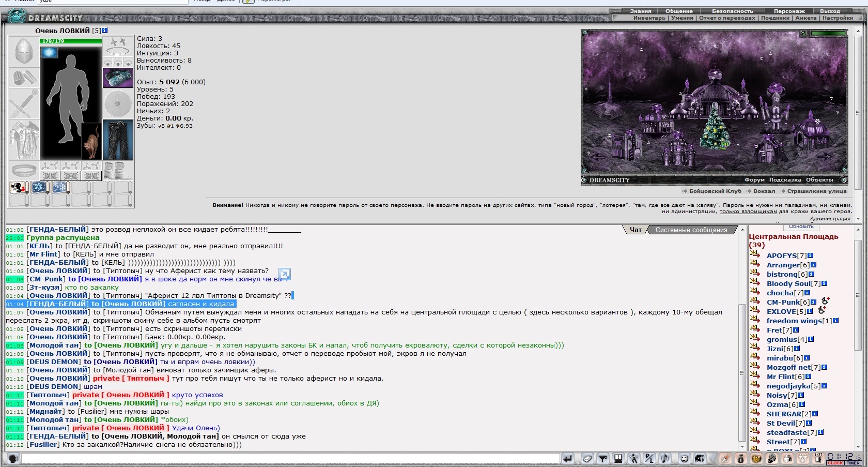Click the snowflake effect icon on character
This screenshot has height=467, width=868.
[50, 53]
